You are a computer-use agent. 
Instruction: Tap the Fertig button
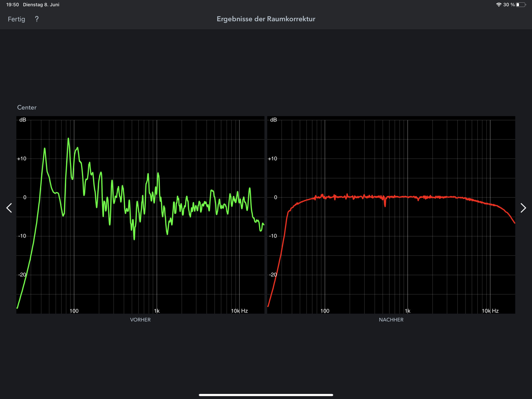(x=16, y=19)
